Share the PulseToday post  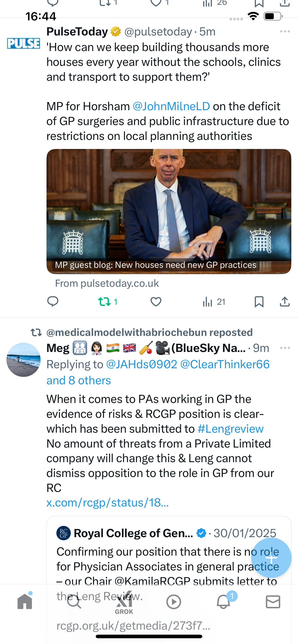[285, 301]
